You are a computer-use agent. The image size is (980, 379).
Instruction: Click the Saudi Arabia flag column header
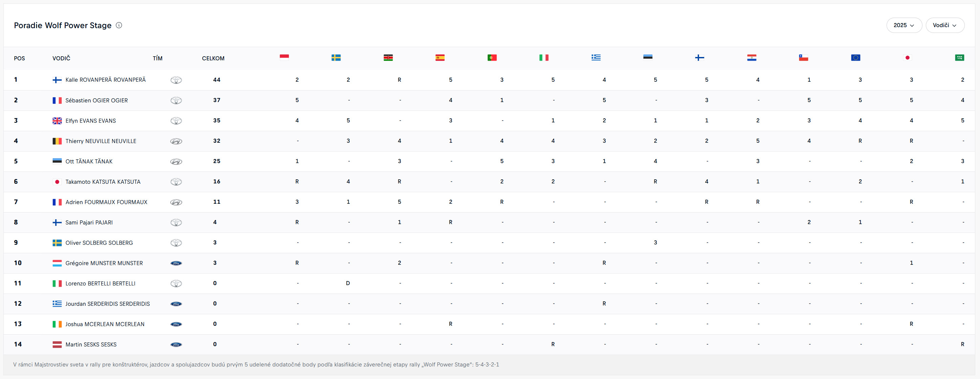click(959, 58)
